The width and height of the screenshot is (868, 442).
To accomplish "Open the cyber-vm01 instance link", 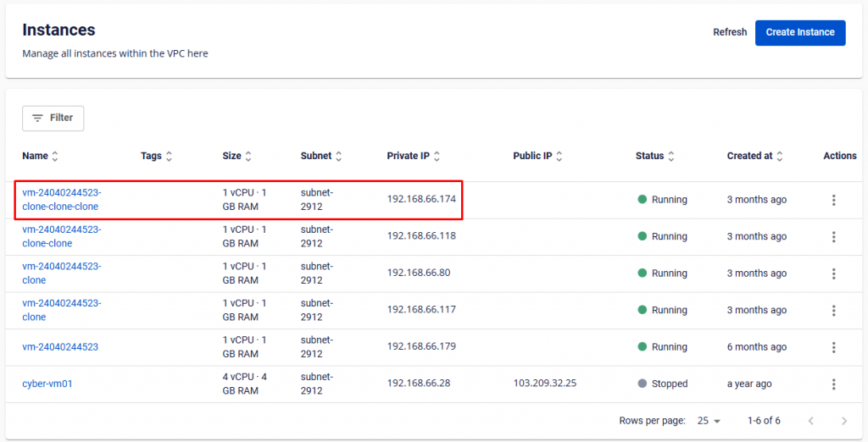I will click(x=47, y=384).
